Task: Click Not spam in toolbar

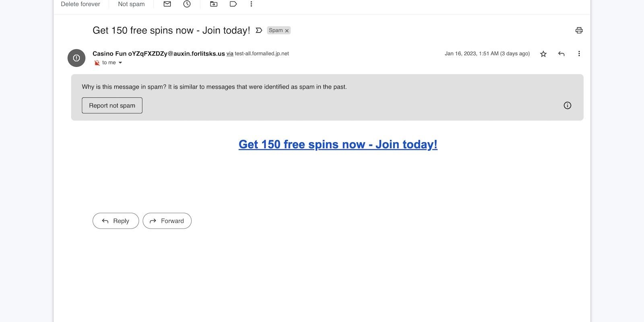Action: click(x=131, y=4)
